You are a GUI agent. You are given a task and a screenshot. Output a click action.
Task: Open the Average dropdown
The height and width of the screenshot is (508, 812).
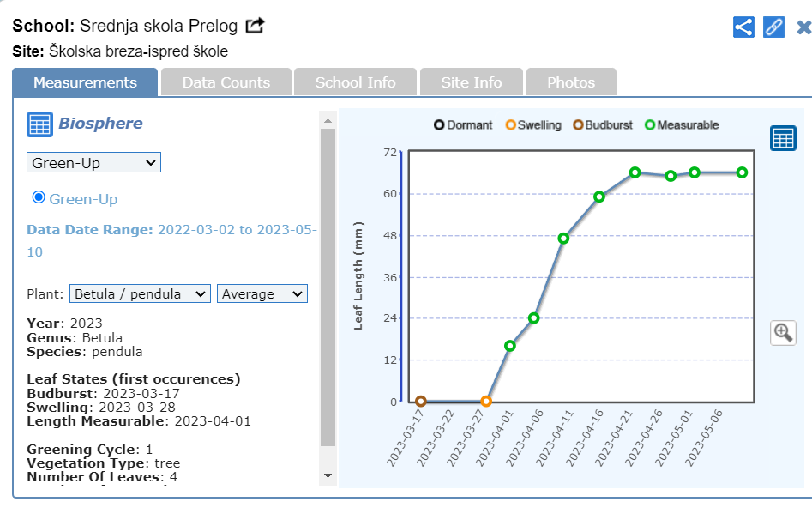coord(262,293)
